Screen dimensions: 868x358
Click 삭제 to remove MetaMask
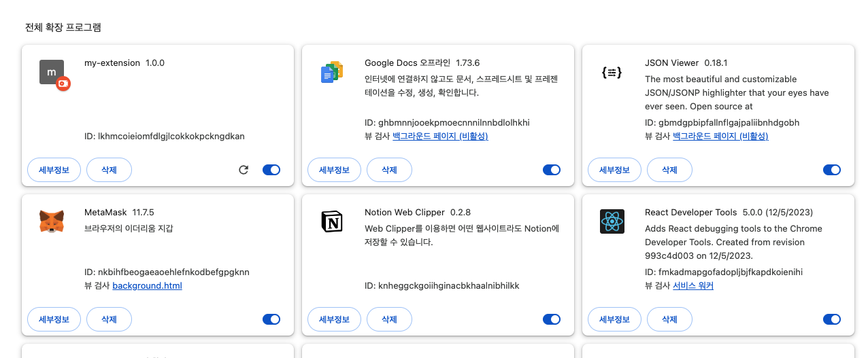coord(109,319)
